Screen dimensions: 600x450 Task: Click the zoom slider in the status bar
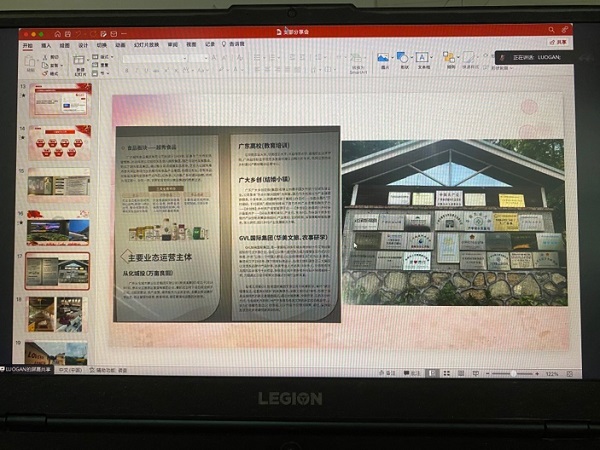(x=515, y=373)
